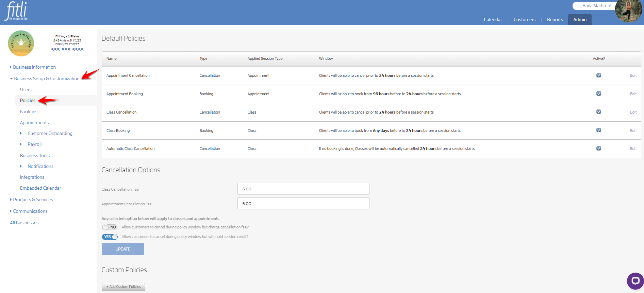Expand the Communications section
Image resolution: width=644 pixels, height=293 pixels.
tap(29, 211)
